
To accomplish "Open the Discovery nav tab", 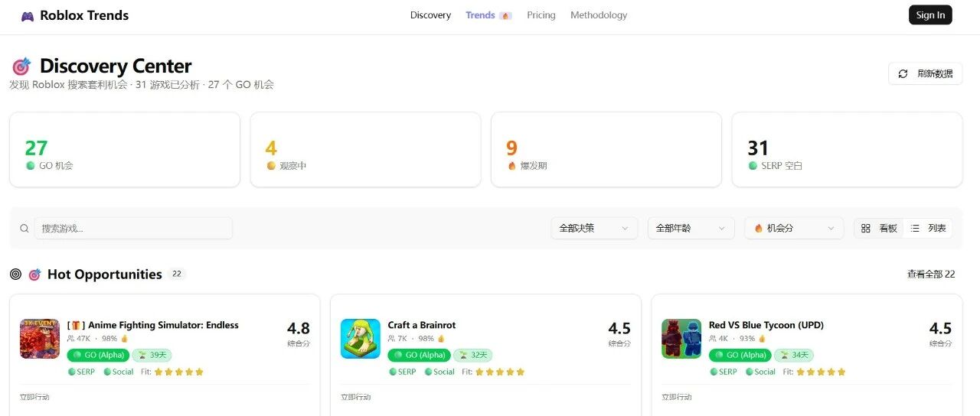I will click(x=430, y=15).
